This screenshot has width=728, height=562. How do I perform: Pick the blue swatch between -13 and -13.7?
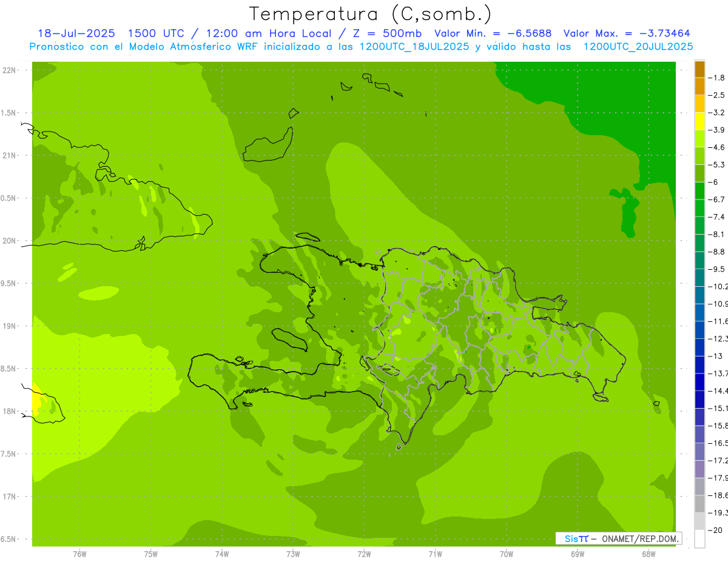pyautogui.click(x=699, y=364)
